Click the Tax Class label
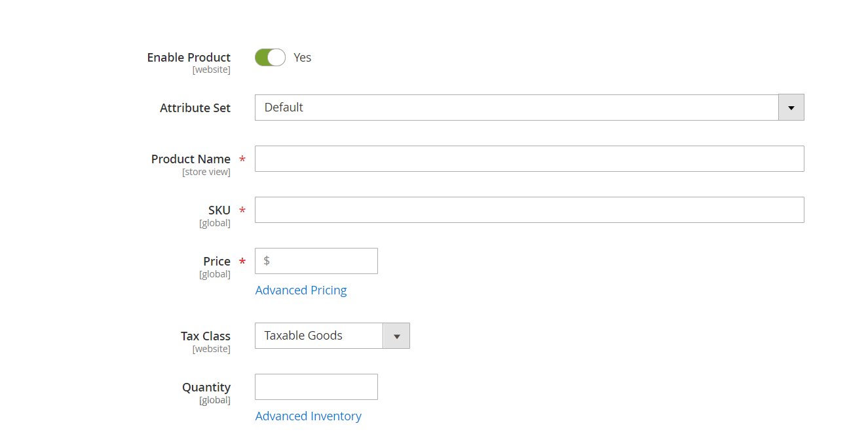This screenshot has height=438, width=868. [206, 336]
